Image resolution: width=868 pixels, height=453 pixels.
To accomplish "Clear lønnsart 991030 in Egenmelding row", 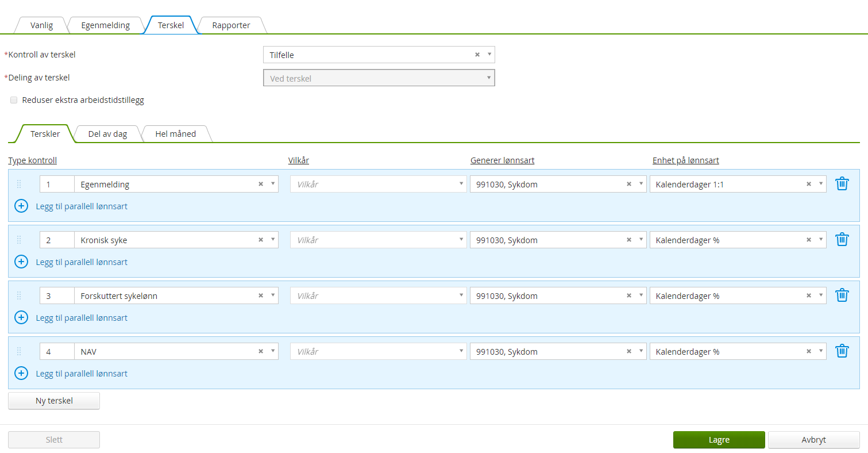I will (x=628, y=184).
